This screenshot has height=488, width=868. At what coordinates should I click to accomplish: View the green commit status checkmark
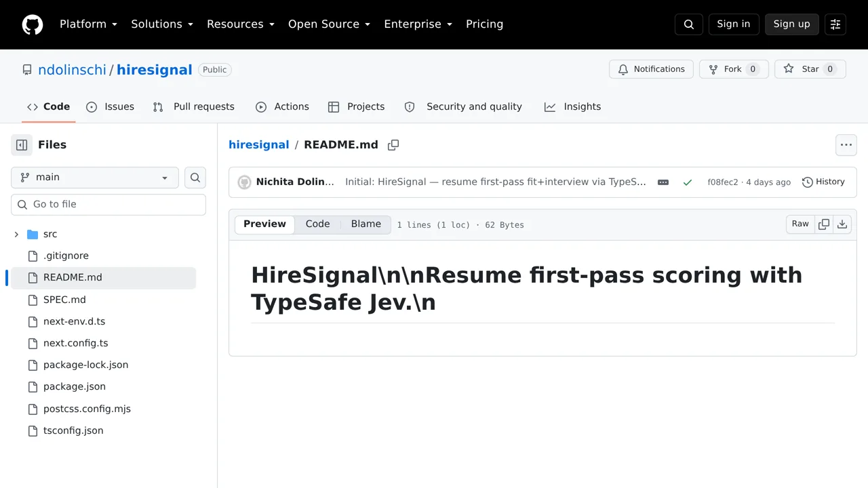click(688, 182)
